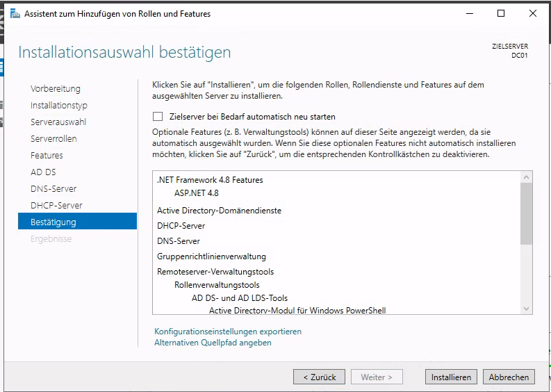Open Alternativen Quellpfad angeben link
The width and height of the screenshot is (551, 392).
(213, 343)
